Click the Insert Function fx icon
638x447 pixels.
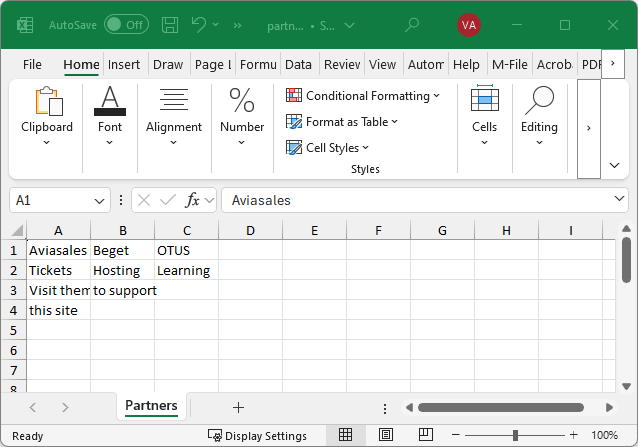coord(193,200)
